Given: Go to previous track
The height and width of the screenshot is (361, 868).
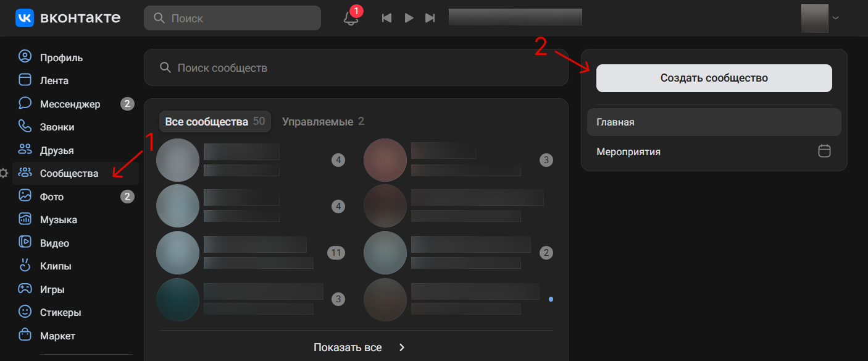Looking at the screenshot, I should point(386,18).
